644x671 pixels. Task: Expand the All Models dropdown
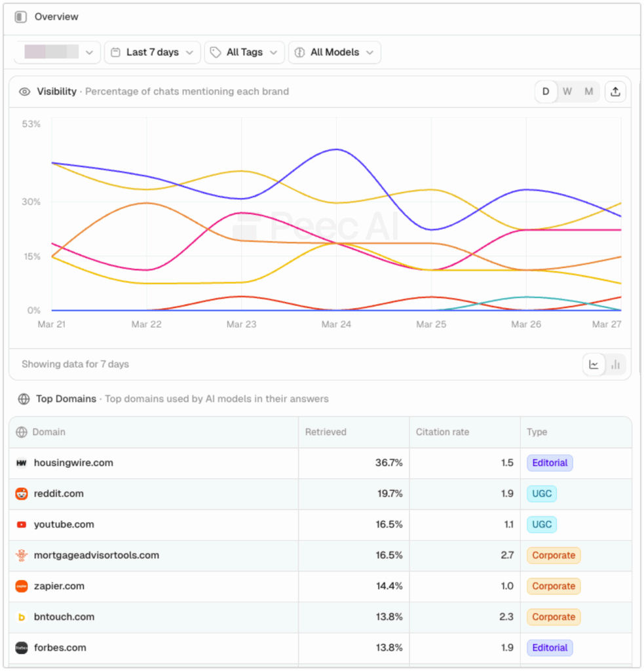pyautogui.click(x=334, y=52)
